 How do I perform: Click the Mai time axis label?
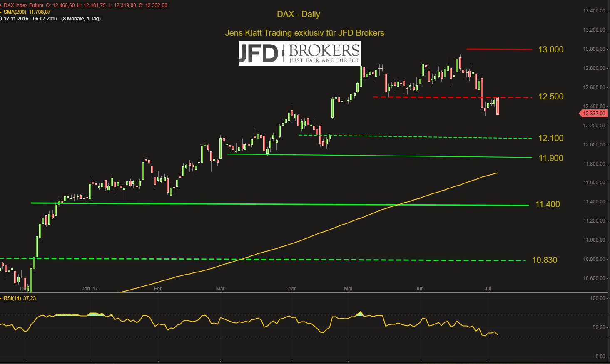(348, 289)
